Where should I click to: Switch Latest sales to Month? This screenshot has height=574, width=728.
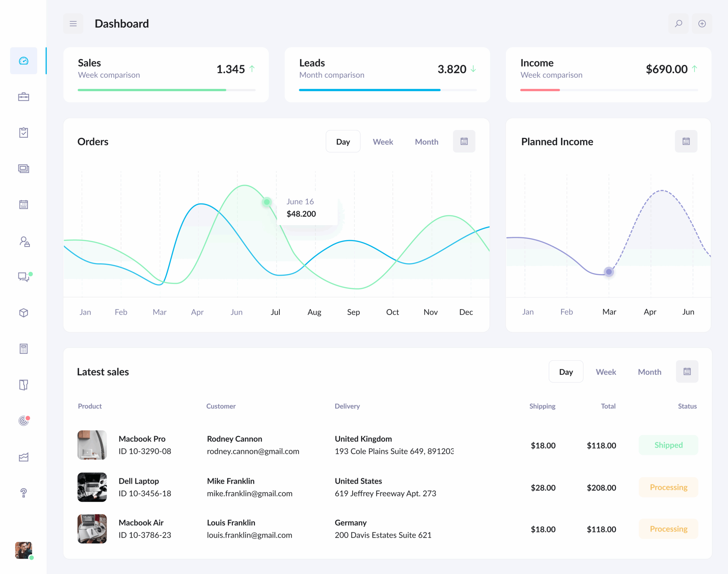(x=649, y=372)
